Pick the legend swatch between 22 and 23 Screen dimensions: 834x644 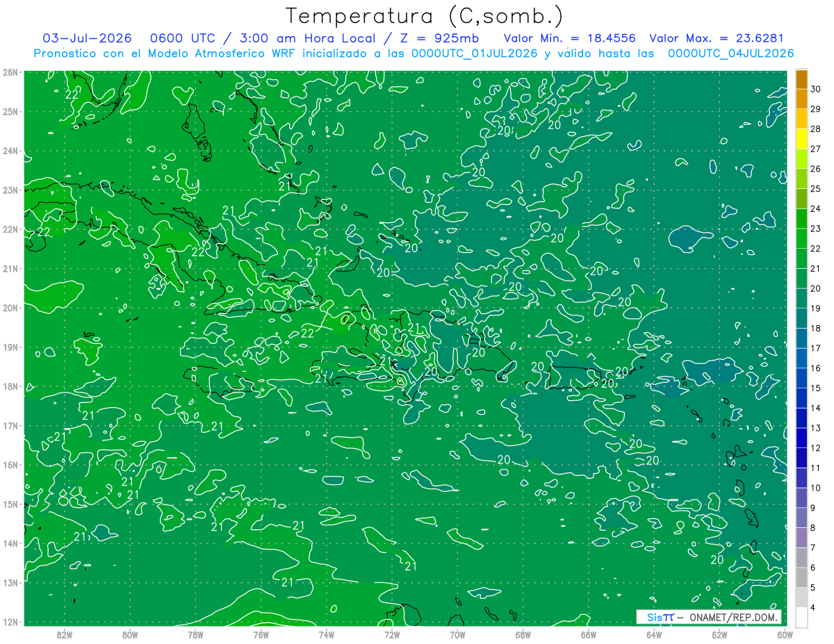pyautogui.click(x=801, y=239)
